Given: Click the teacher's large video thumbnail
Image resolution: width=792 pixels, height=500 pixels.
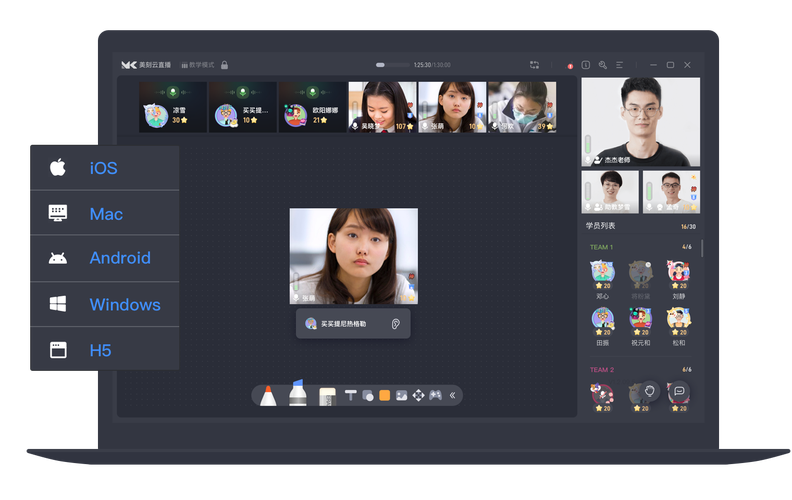Looking at the screenshot, I should [x=640, y=121].
